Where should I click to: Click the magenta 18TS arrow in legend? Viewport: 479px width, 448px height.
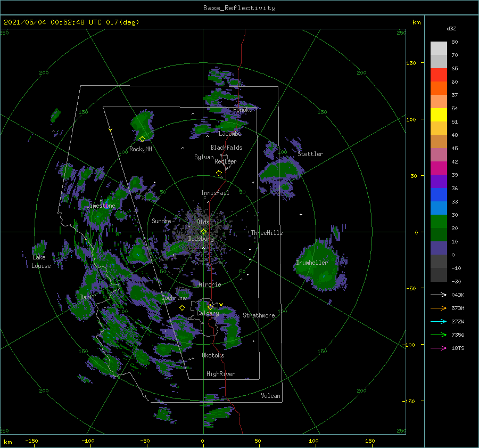439,348
